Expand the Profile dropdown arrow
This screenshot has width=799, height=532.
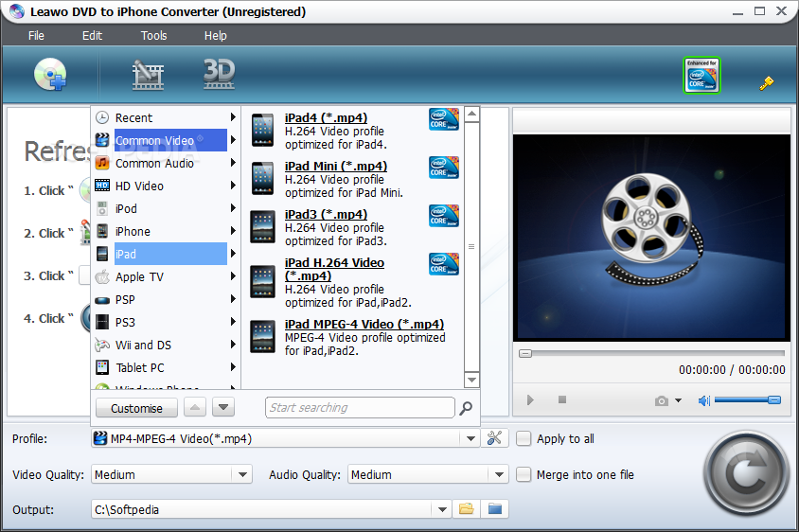click(471, 438)
